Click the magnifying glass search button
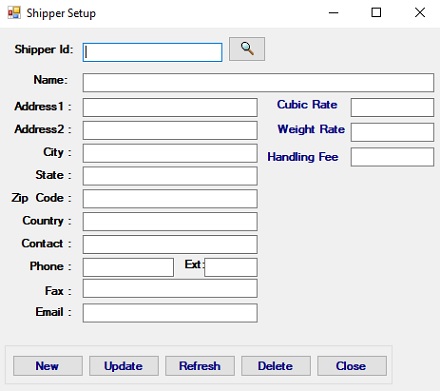The height and width of the screenshot is (391, 440). tap(247, 49)
